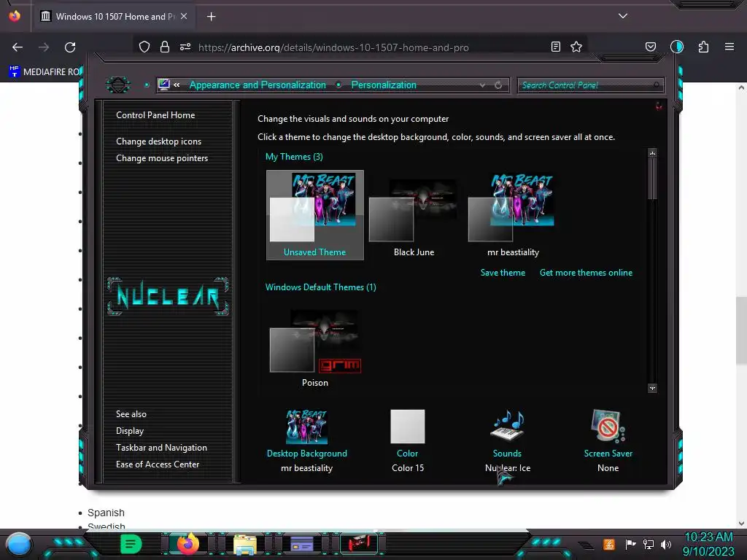Reload the archive.org page
The height and width of the screenshot is (560, 747).
[70, 47]
